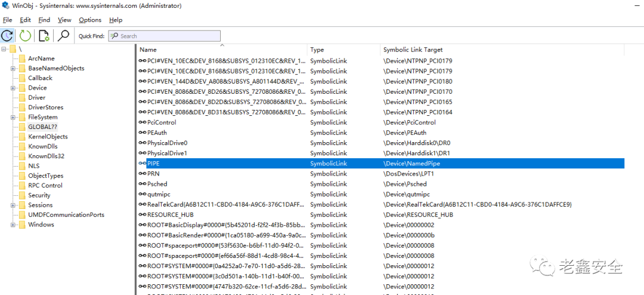Open the Edit menu
Image resolution: width=644 pixels, height=295 pixels.
(25, 20)
